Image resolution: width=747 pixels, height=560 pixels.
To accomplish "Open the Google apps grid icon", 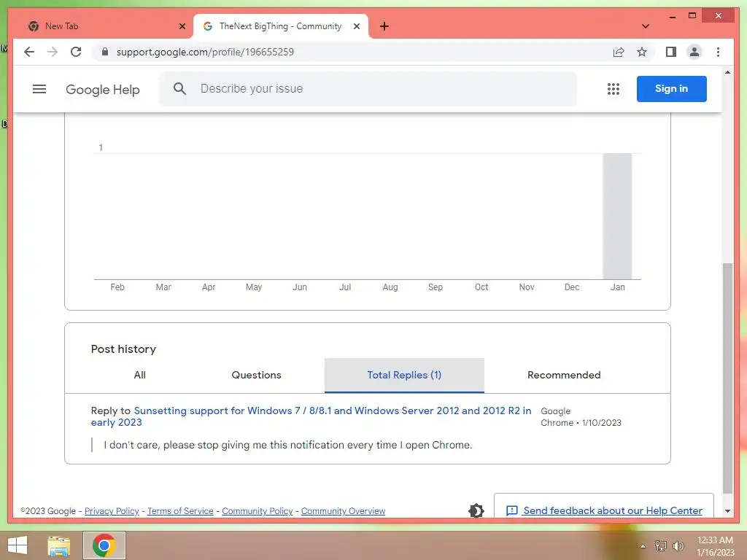I will 613,89.
